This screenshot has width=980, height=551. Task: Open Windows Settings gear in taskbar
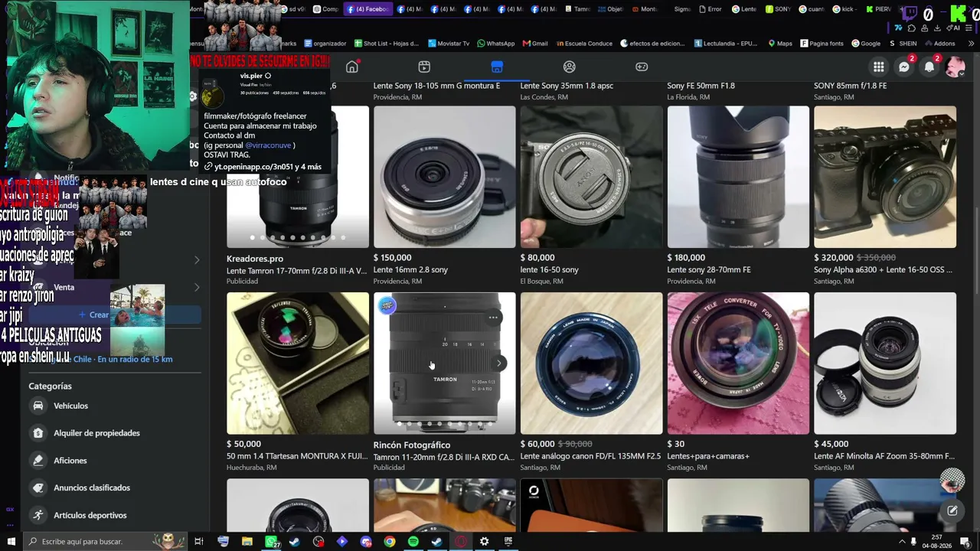485,542
